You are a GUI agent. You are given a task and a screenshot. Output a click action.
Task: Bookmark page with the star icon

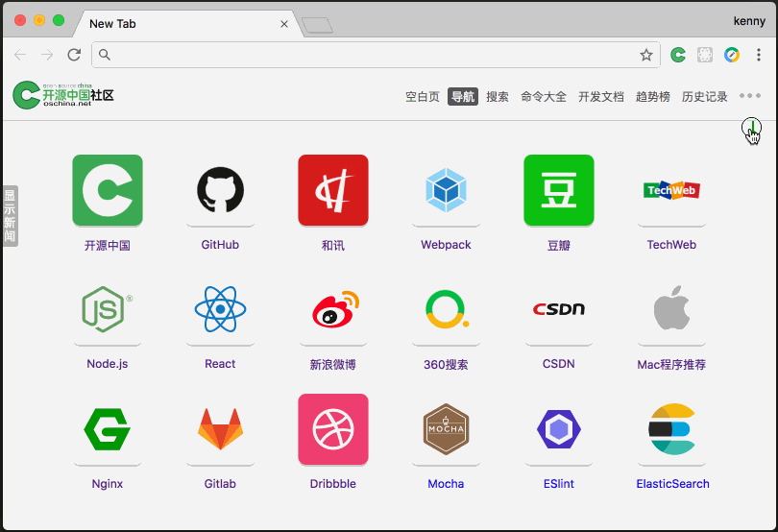pos(646,55)
